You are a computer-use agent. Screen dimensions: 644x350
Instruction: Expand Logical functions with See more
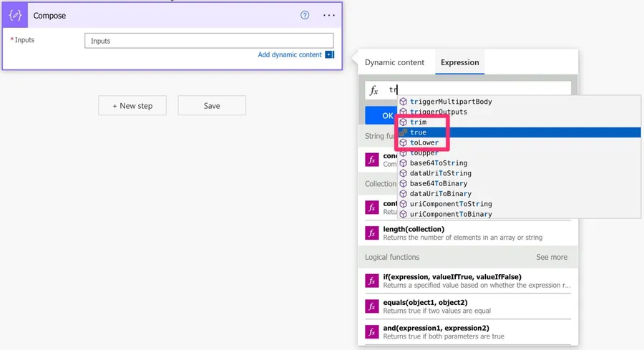[x=552, y=257]
